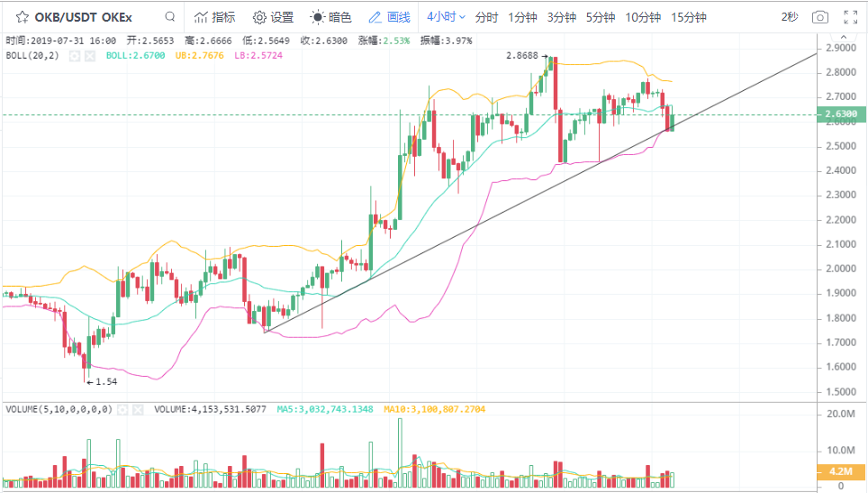The width and height of the screenshot is (868, 493).
Task: Remove the BOLL indicator
Action: 90,55
